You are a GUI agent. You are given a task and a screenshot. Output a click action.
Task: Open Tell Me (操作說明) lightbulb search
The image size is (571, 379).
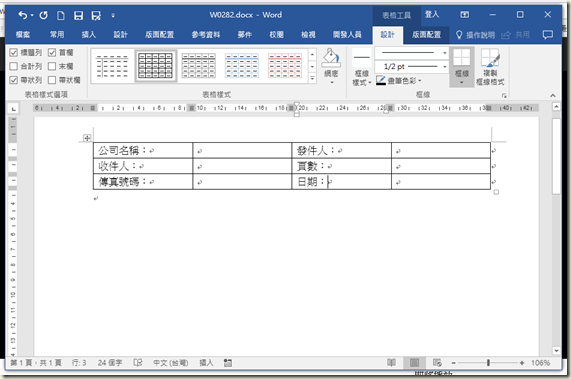pyautogui.click(x=476, y=35)
